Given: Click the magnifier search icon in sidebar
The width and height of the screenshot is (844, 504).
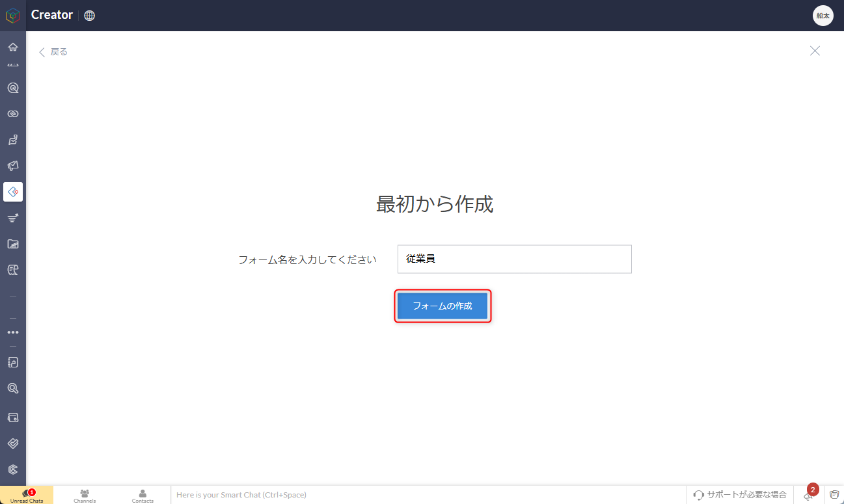Looking at the screenshot, I should 12,388.
